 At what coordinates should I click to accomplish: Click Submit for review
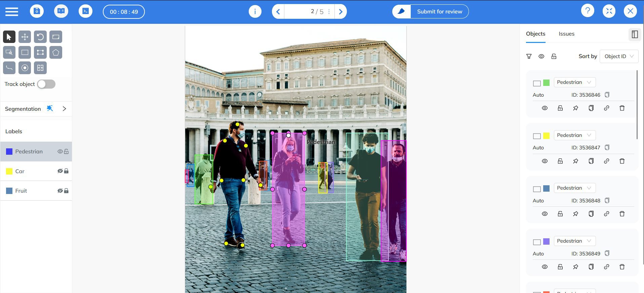[x=439, y=12]
